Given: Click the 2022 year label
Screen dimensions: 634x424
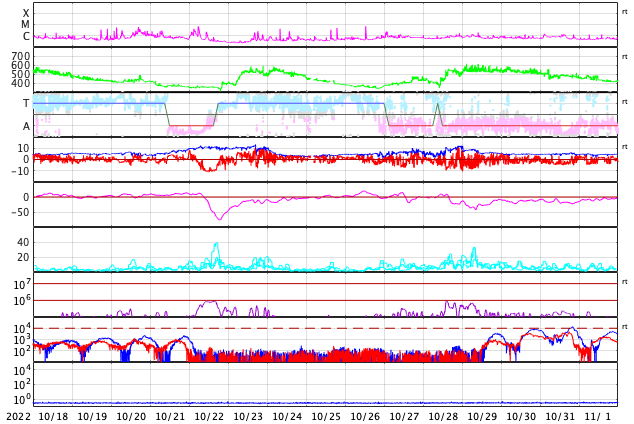Looking at the screenshot, I should tap(18, 416).
